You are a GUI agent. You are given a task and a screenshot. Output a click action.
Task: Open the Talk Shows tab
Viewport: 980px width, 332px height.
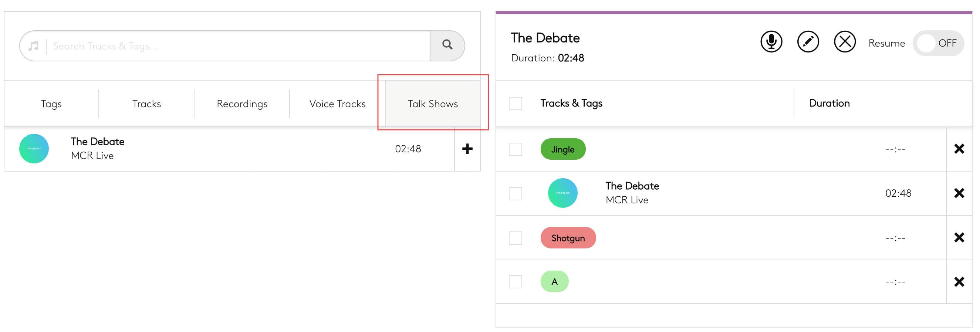coord(433,104)
